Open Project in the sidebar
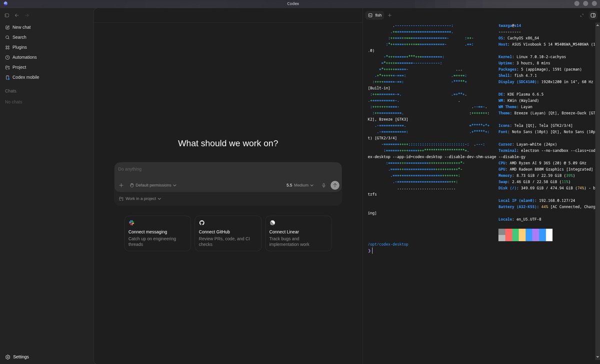 tap(46, 67)
